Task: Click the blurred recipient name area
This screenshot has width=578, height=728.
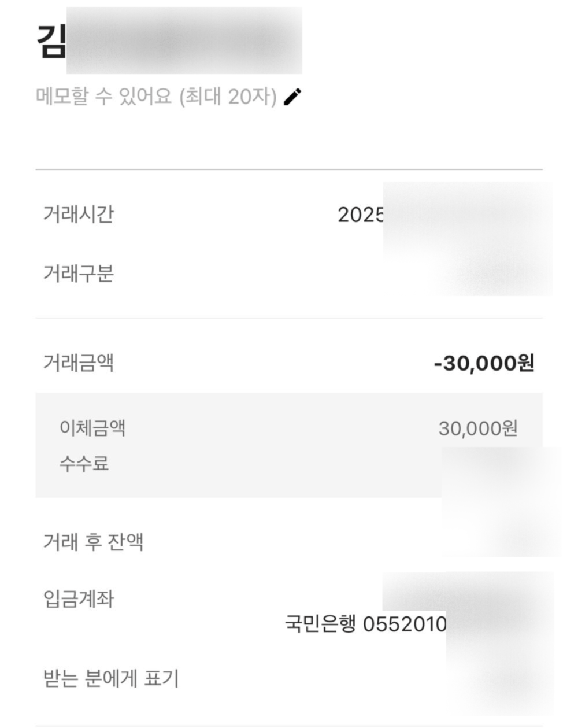Action: [x=184, y=40]
